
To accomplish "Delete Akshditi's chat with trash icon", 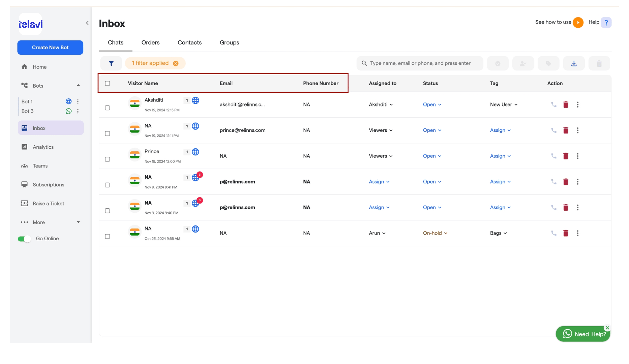I will point(566,105).
